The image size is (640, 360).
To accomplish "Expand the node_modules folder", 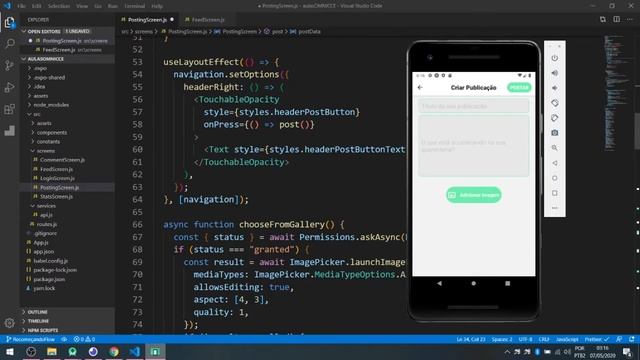I will tap(51, 104).
